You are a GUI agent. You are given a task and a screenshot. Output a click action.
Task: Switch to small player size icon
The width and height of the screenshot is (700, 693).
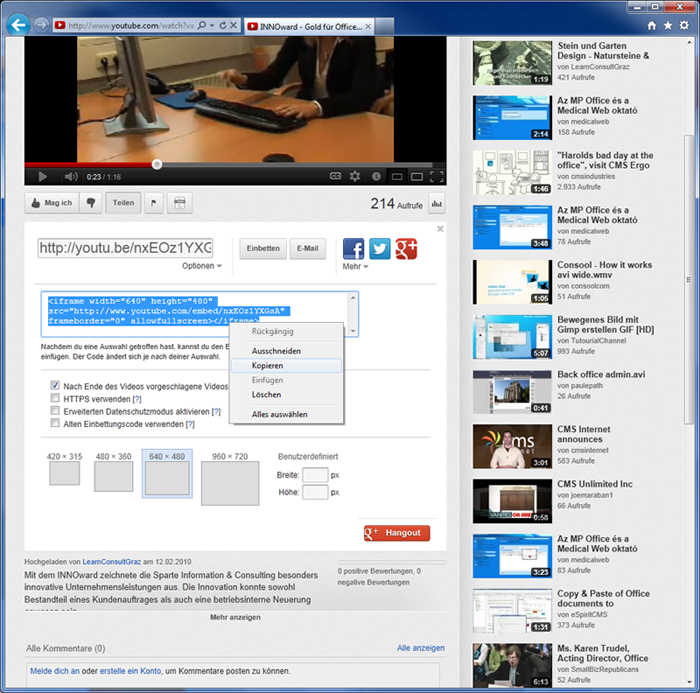pyautogui.click(x=397, y=177)
